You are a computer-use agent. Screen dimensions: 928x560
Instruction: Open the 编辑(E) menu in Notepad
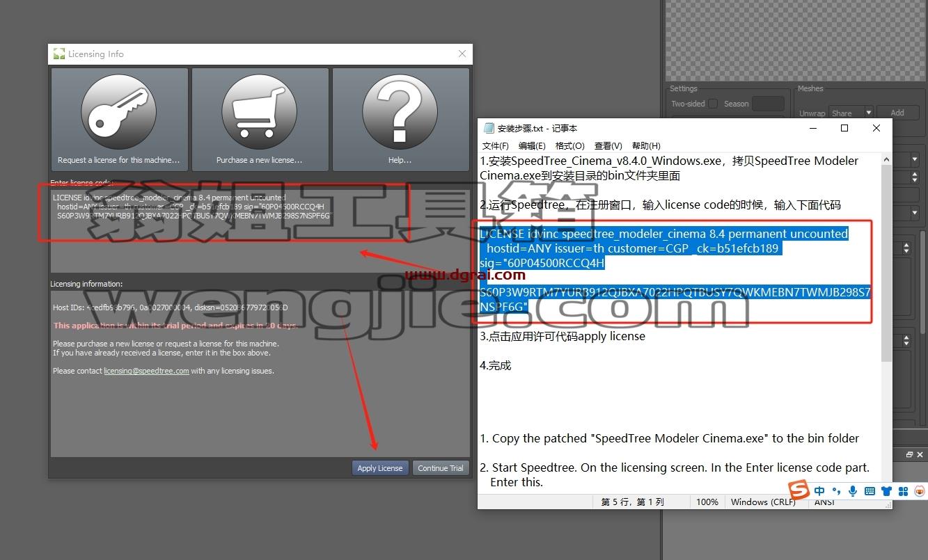point(532,145)
